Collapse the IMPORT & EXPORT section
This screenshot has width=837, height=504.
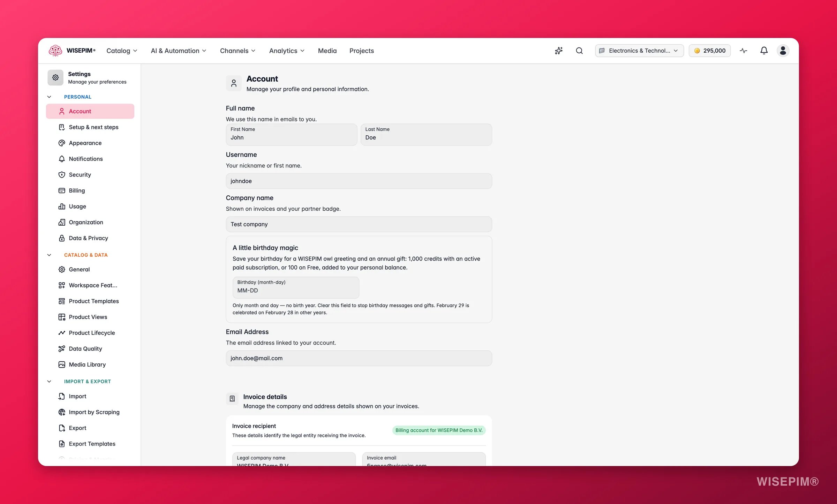[49, 381]
